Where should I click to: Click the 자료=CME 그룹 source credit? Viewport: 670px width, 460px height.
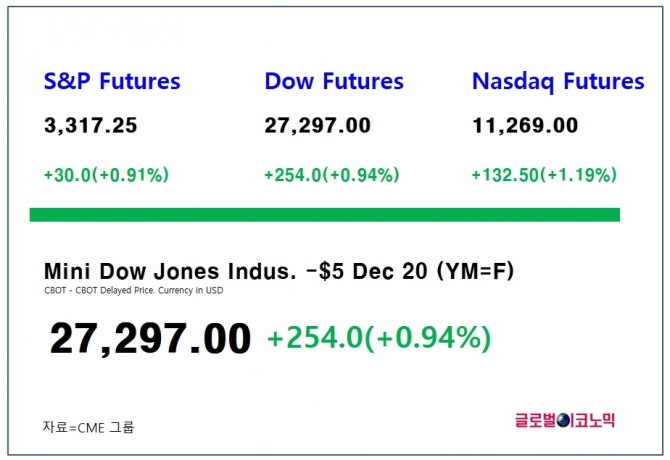pos(88,427)
